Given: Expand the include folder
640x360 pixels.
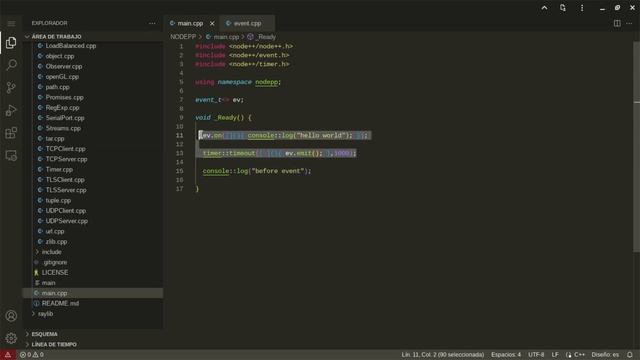Looking at the screenshot, I should pyautogui.click(x=51, y=252).
